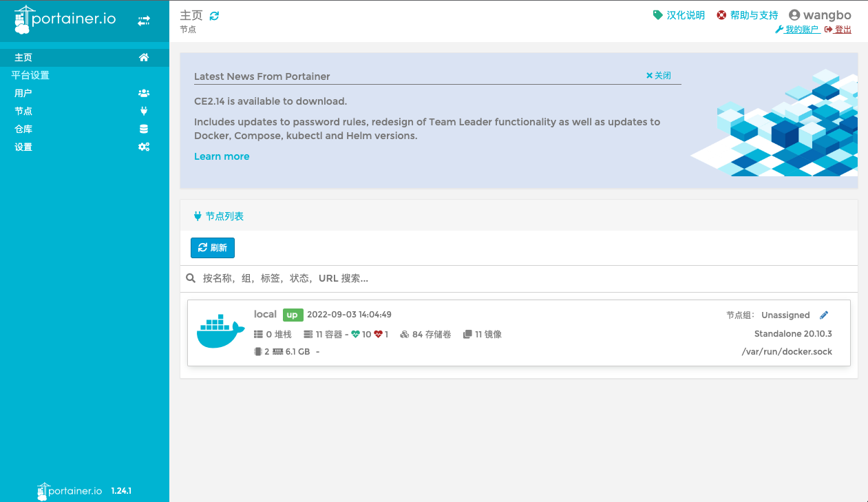Click the home icon beside 主页 in sidebar
Screen dimensions: 868x502
click(143, 57)
